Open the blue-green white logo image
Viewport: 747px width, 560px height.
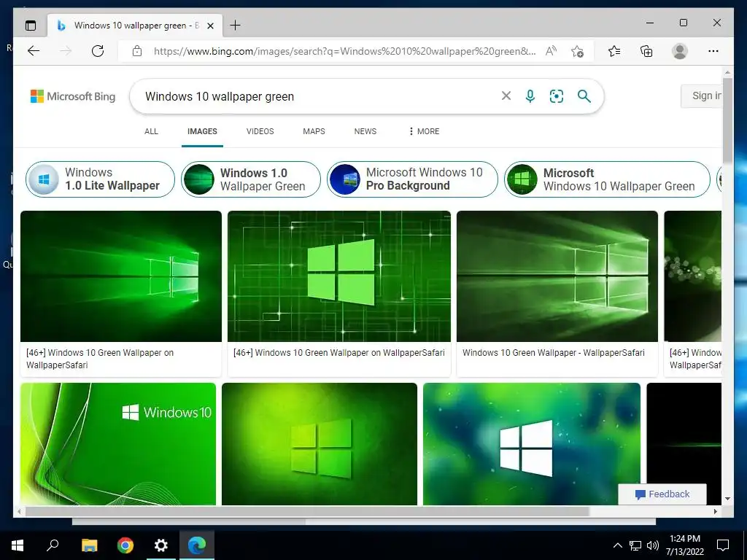coord(532,444)
